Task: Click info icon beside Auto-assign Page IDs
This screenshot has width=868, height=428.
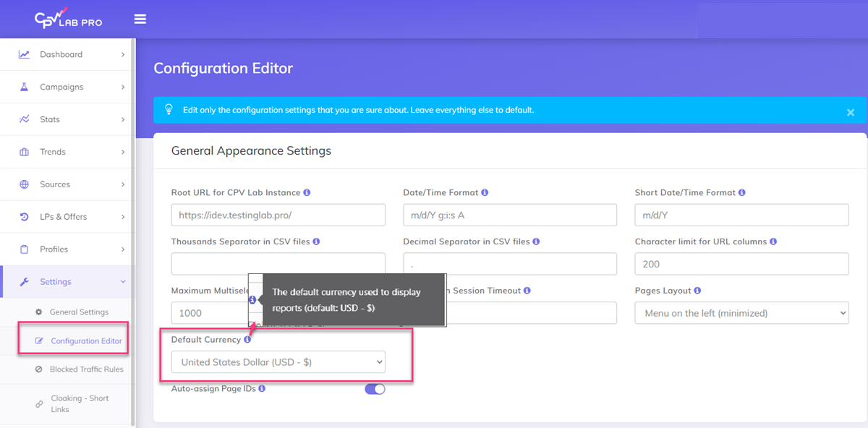Action: click(x=262, y=389)
